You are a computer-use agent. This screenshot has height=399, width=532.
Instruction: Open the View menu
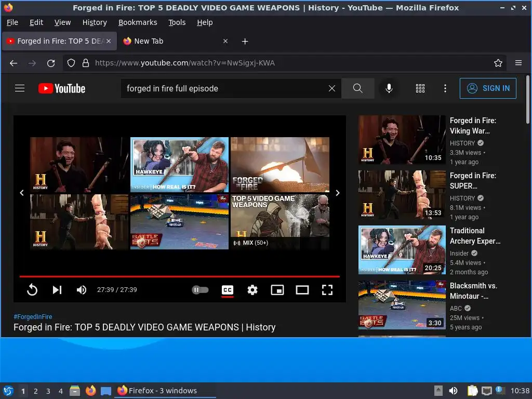[x=62, y=22]
